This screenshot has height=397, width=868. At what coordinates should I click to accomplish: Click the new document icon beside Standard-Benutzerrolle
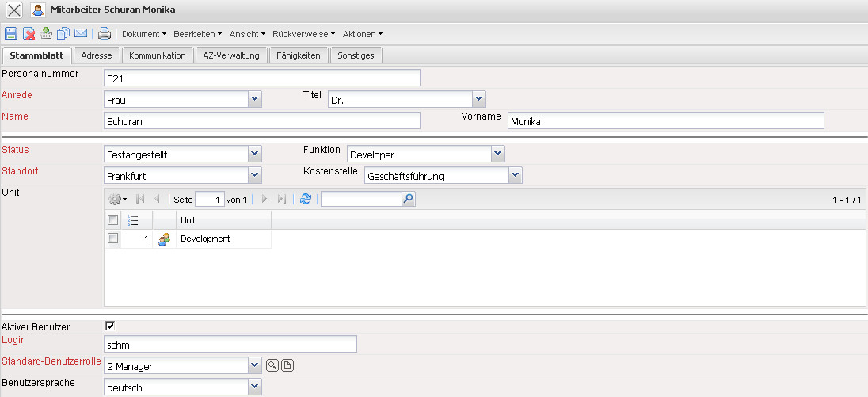point(287,365)
